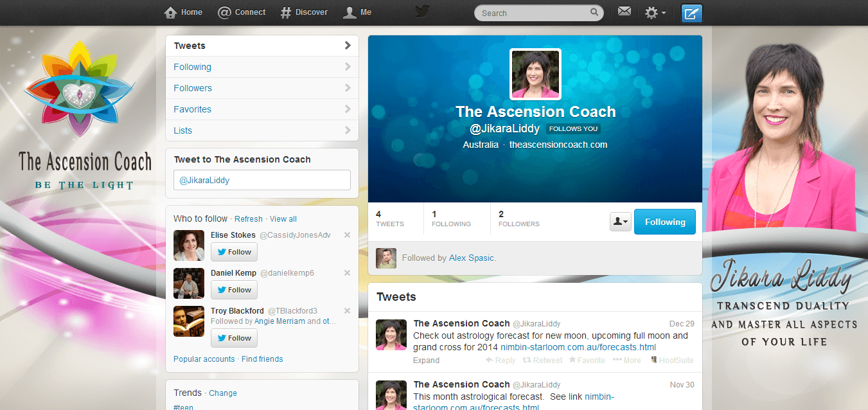
Task: Open Alex Spasic's profile link
Action: click(472, 258)
